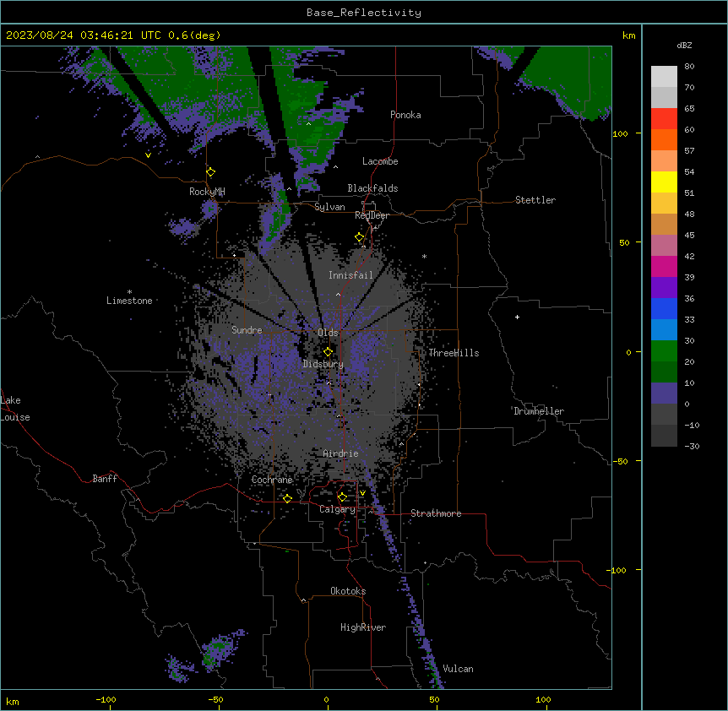The height and width of the screenshot is (711, 728).
Task: Click the yellow diamond just above Calgary label
Action: [x=342, y=497]
